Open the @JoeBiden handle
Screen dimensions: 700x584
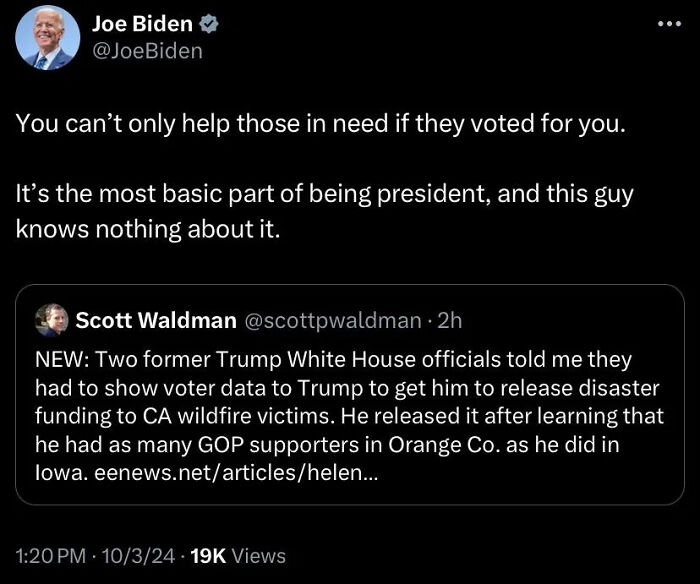pyautogui.click(x=147, y=49)
